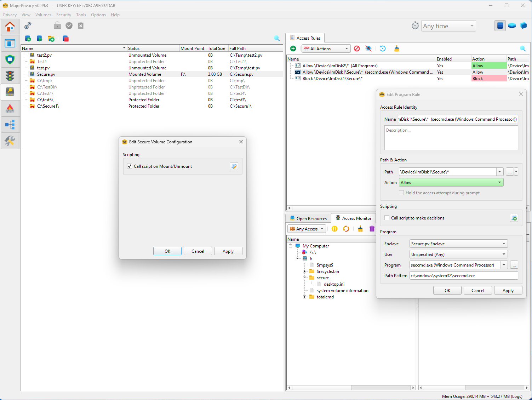Pause the access monitor with the pause icon
The width and height of the screenshot is (532, 400).
[334, 229]
